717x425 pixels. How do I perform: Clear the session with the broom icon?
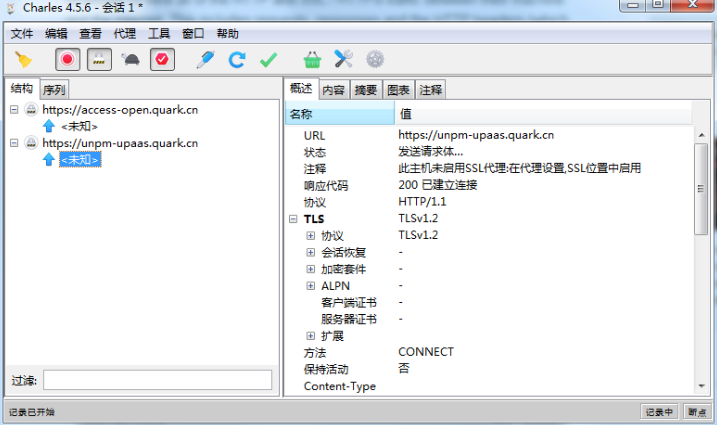[23, 59]
